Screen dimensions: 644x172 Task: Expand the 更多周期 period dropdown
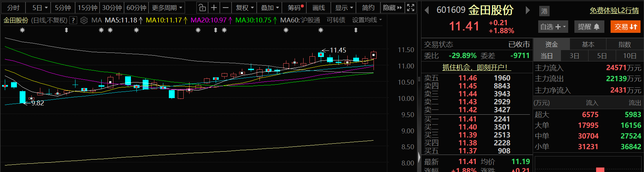click(167, 8)
